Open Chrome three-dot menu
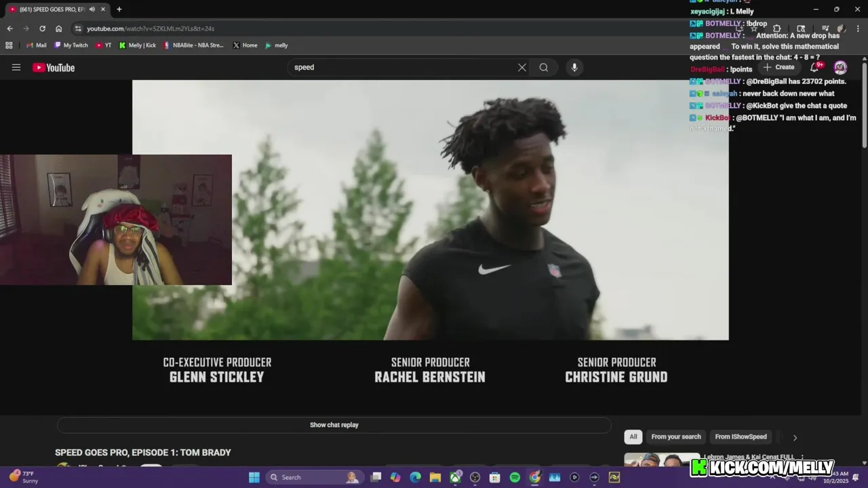This screenshot has width=868, height=488. pyautogui.click(x=858, y=28)
